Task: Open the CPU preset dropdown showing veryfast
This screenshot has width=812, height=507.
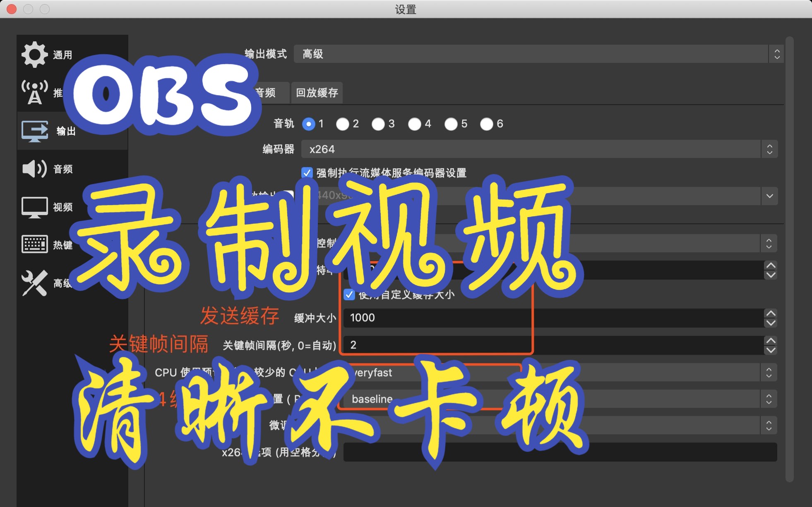Action: tap(560, 373)
